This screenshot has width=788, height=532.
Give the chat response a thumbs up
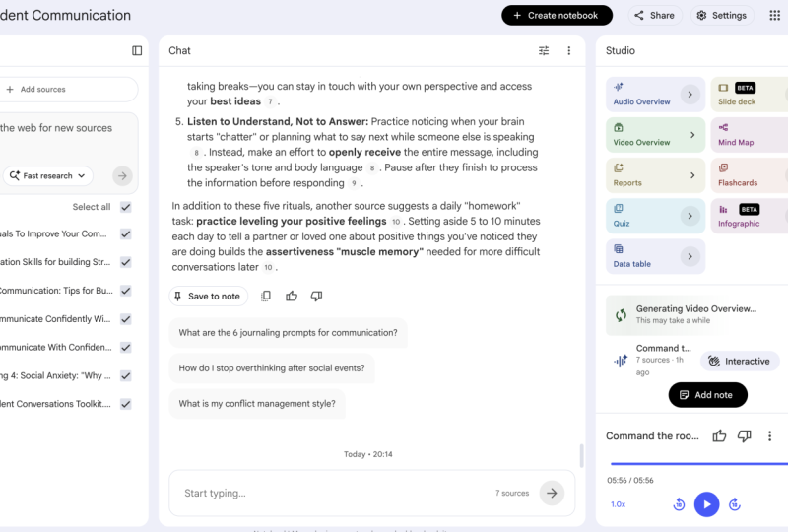[292, 297]
